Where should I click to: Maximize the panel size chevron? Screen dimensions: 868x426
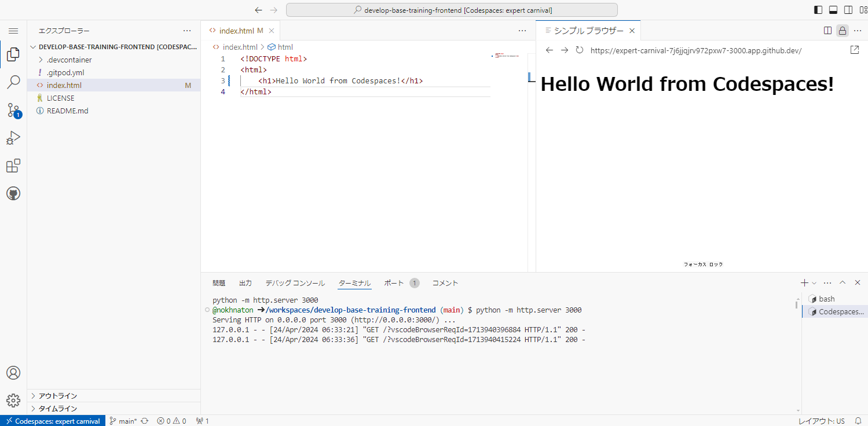pos(843,283)
